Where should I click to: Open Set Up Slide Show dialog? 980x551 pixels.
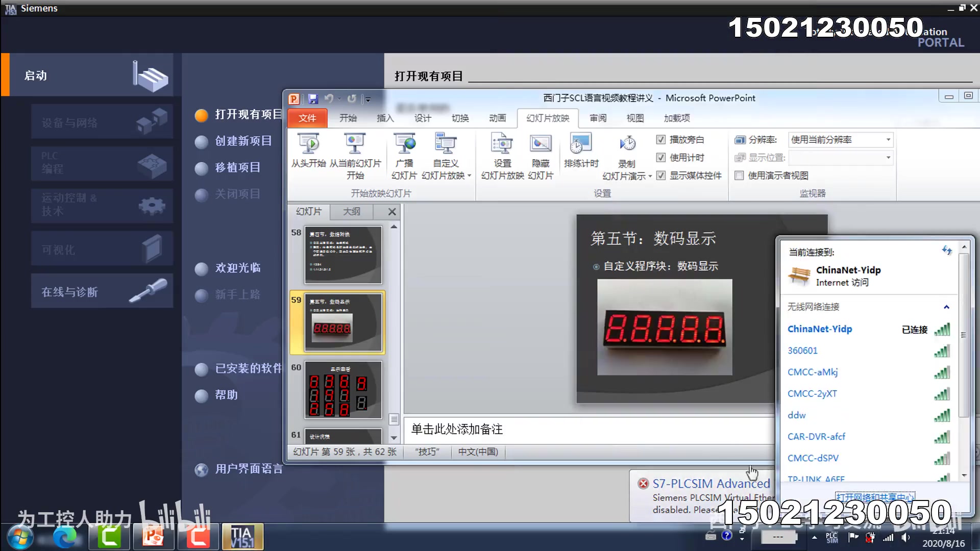502,156
